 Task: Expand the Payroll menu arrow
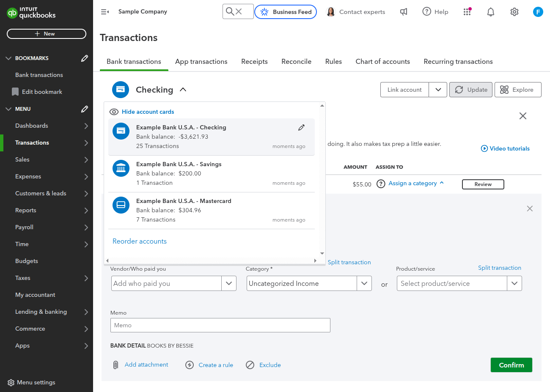[x=86, y=227]
